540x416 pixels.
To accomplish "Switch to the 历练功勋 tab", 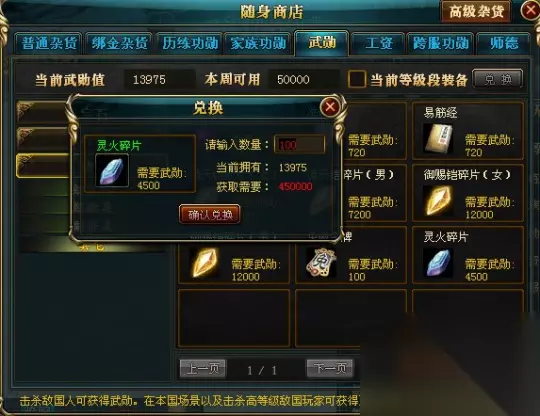I will [x=189, y=44].
